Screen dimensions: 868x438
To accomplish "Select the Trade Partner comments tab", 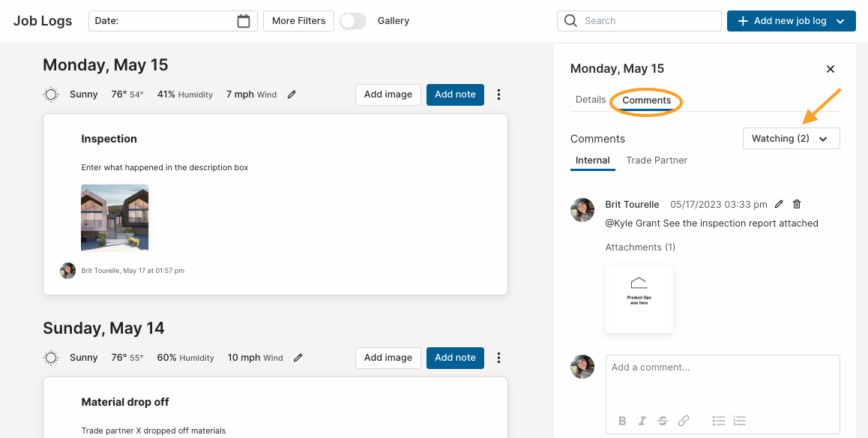I will coord(657,160).
